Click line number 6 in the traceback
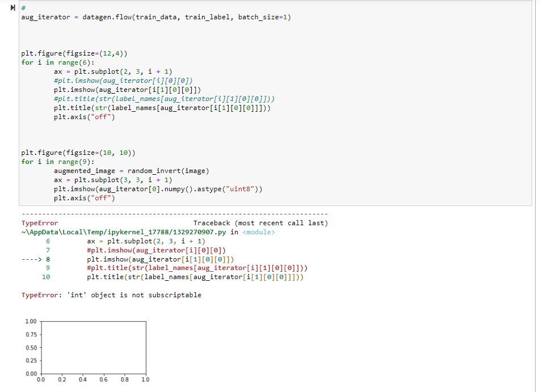539x392 pixels. coord(47,241)
